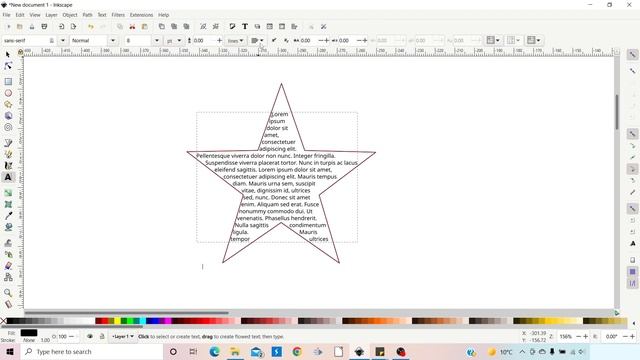
Task: Select the Measure tool
Action: click(x=8, y=304)
